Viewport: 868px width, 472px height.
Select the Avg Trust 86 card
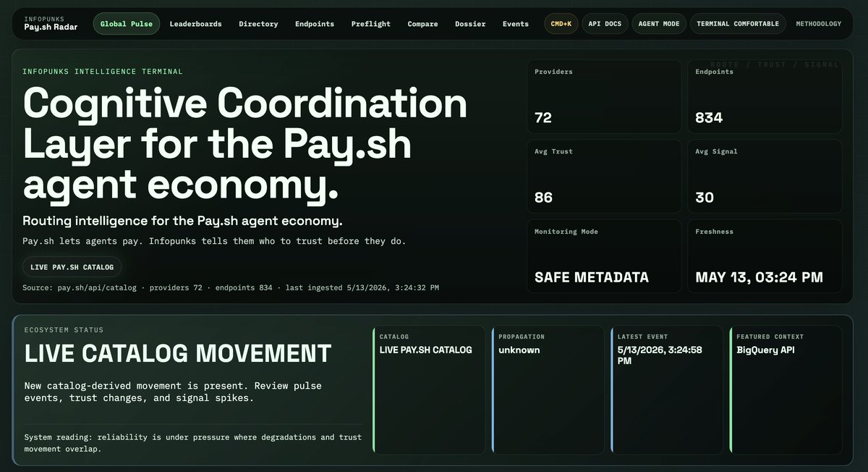[x=604, y=177]
